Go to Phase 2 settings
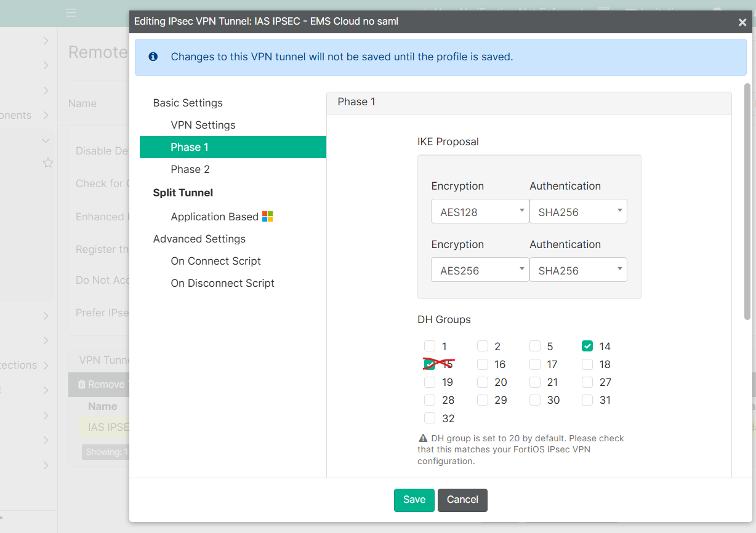Image resolution: width=756 pixels, height=533 pixels. click(190, 169)
